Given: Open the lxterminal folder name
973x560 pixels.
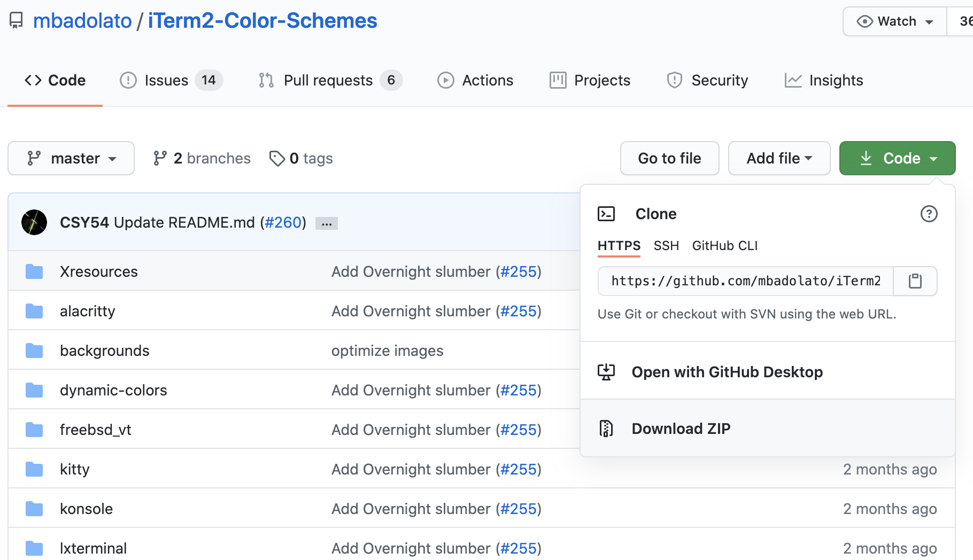Looking at the screenshot, I should point(94,548).
